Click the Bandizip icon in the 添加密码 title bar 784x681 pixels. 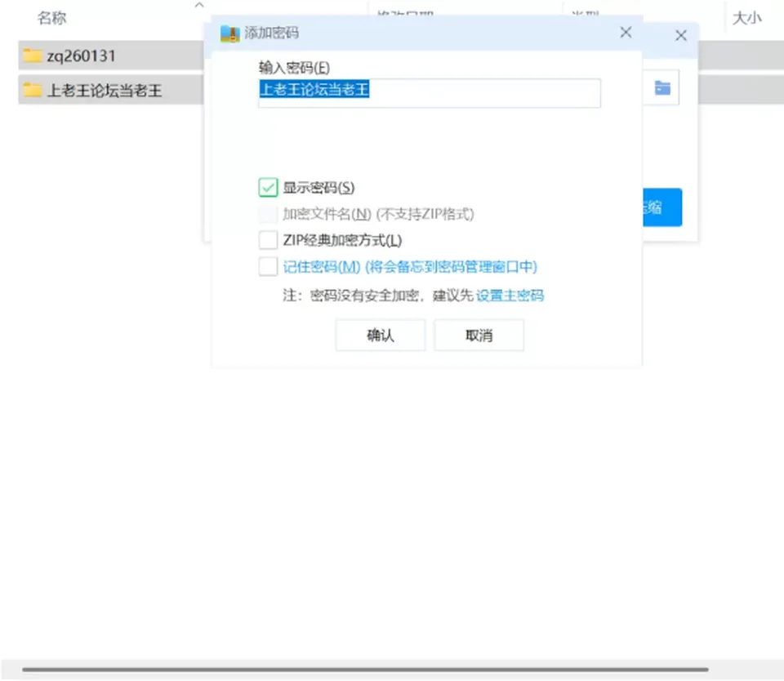[x=230, y=33]
